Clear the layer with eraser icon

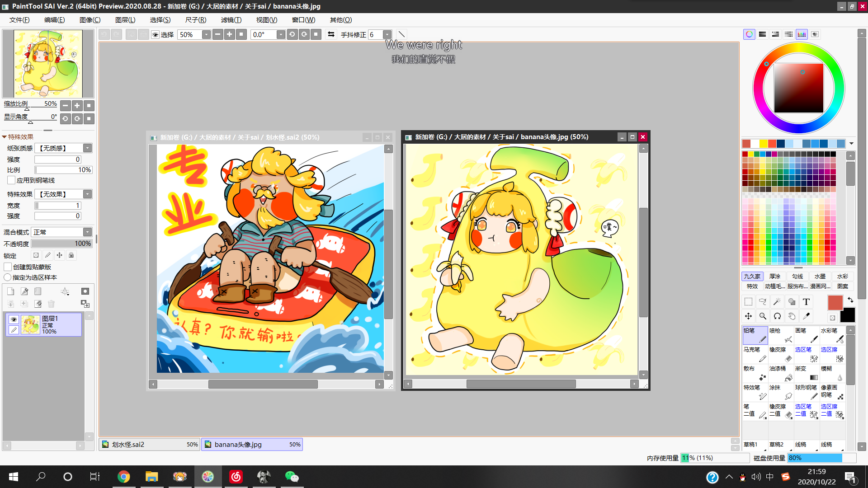[38, 304]
